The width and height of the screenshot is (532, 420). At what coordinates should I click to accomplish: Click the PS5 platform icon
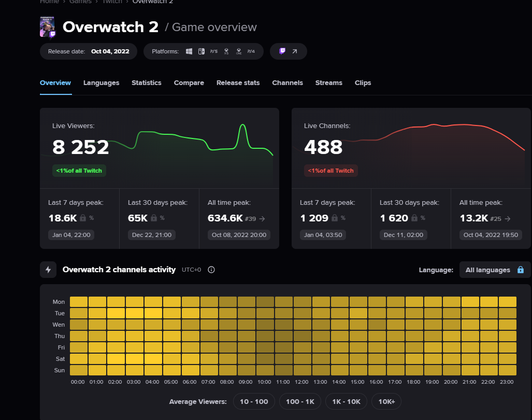click(x=214, y=51)
